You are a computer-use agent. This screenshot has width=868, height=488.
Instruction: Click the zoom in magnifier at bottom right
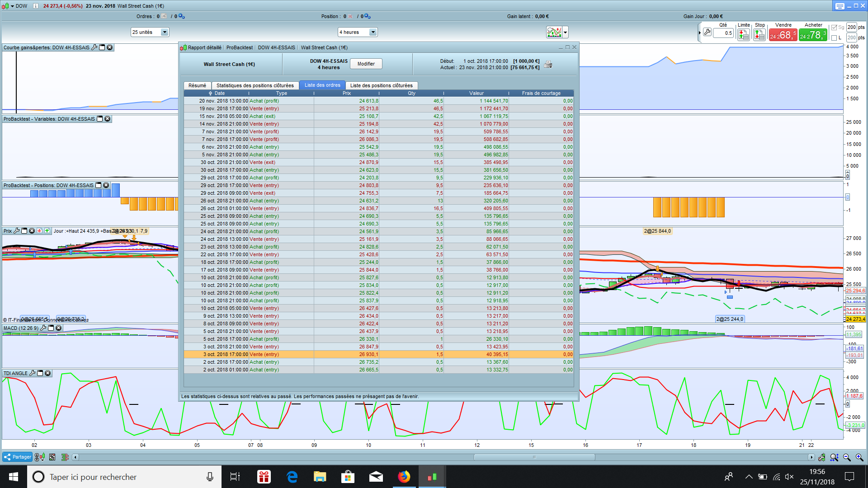(859, 457)
